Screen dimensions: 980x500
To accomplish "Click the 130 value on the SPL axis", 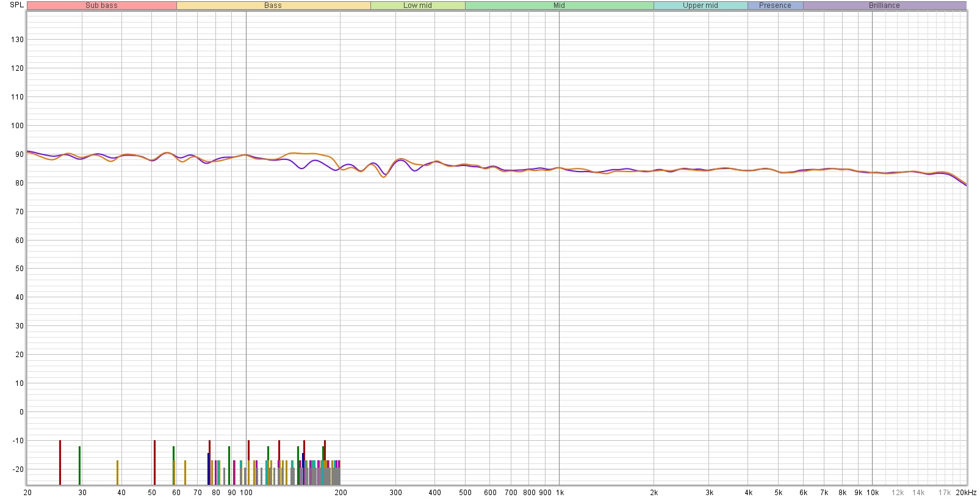I will click(17, 40).
